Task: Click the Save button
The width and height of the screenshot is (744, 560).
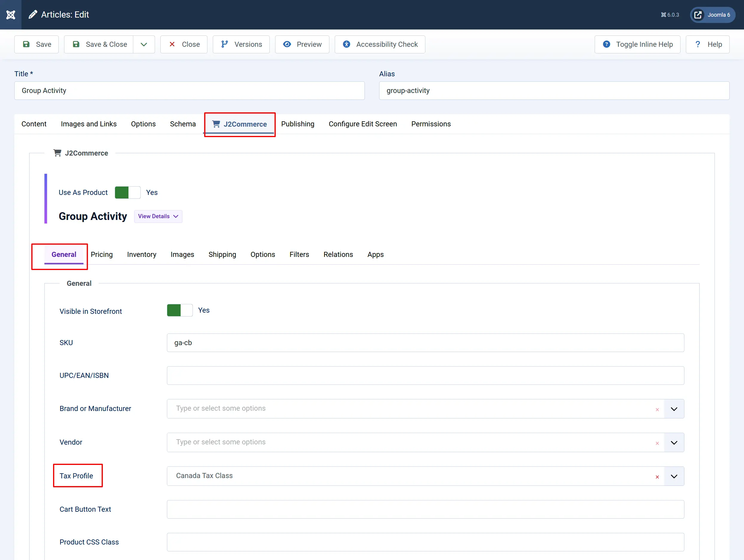Action: point(37,44)
